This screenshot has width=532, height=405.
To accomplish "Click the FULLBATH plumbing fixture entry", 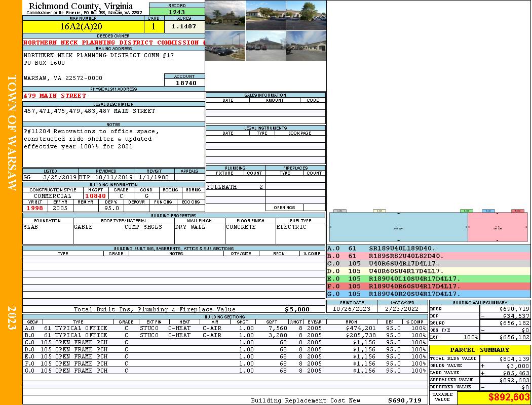I will coord(222,187).
